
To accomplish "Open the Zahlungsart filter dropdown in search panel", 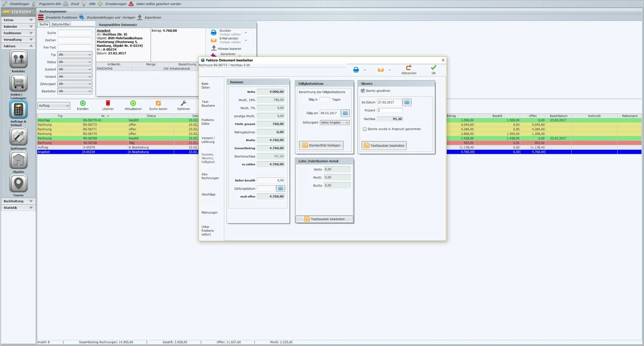I will tap(75, 84).
